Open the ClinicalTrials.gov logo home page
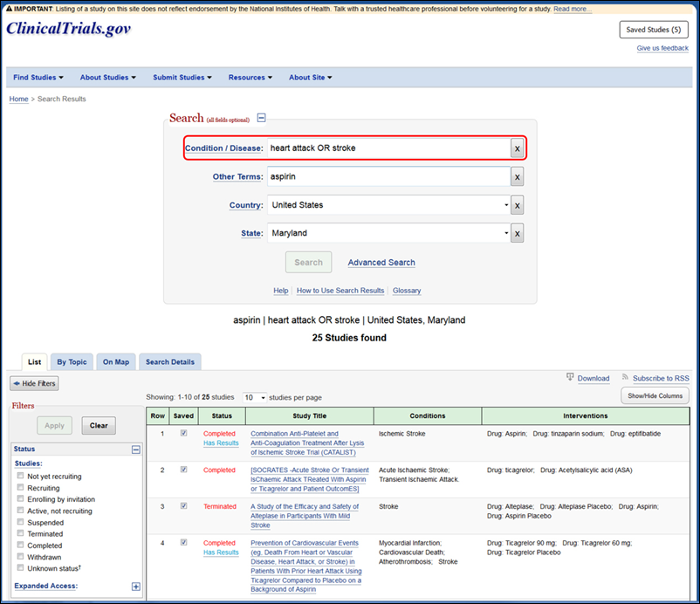700x604 pixels. click(68, 29)
